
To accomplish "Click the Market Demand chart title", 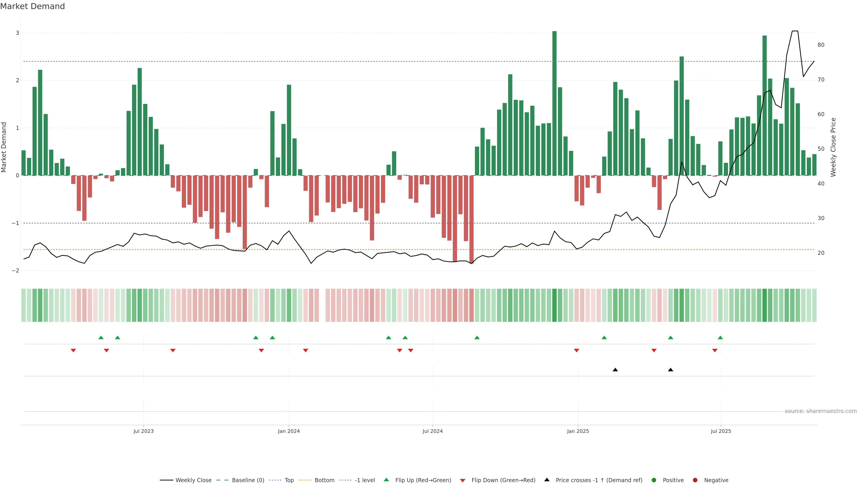I will click(32, 6).
